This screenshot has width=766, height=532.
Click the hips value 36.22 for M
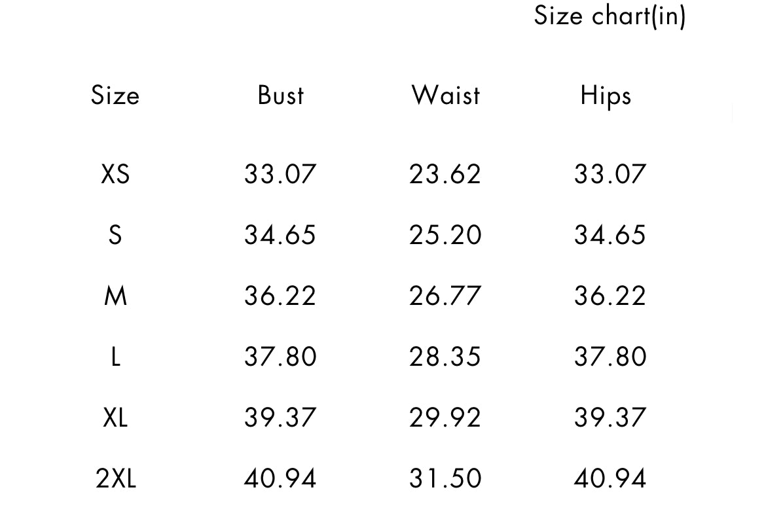(610, 296)
